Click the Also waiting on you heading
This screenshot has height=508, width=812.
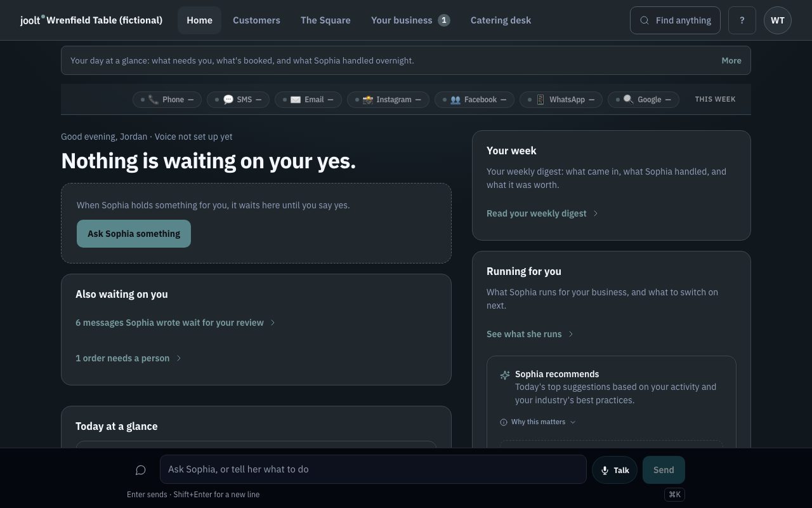point(122,294)
